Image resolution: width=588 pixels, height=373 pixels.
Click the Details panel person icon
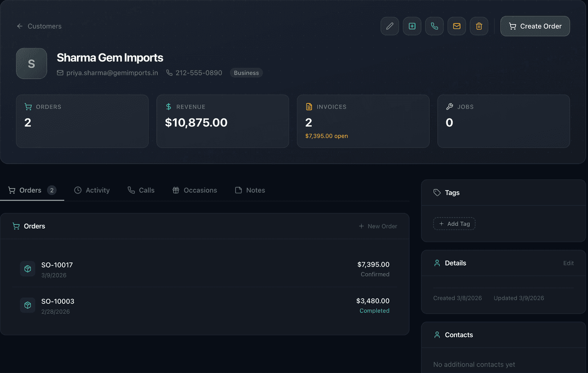click(437, 263)
